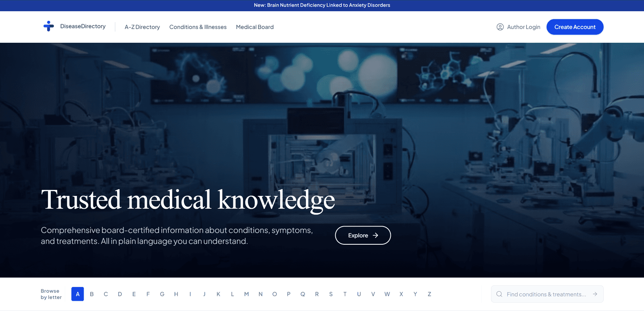The image size is (644, 312).
Task: Click the DiseaseDirectory brand name
Action: click(83, 26)
